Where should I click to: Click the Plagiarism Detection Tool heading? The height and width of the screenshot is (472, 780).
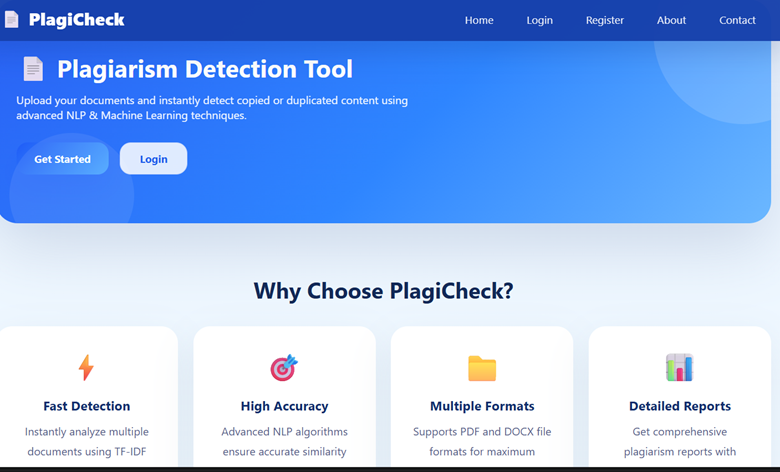click(x=205, y=69)
